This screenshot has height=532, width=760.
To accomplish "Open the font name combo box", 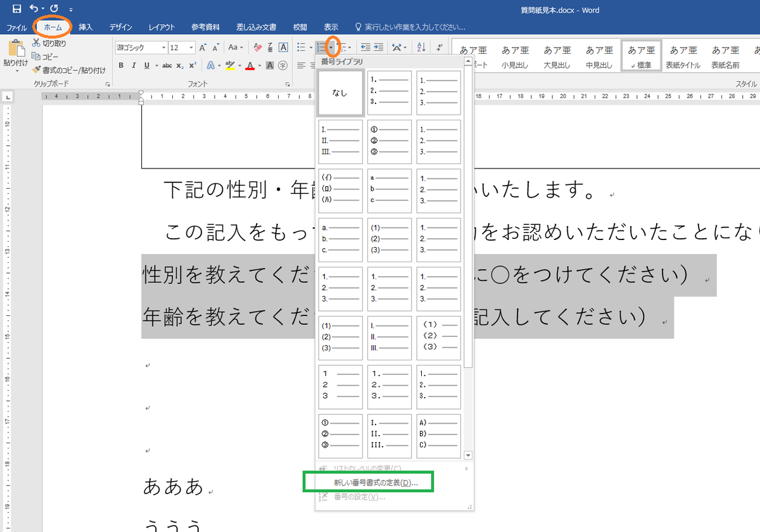I will tap(141, 47).
